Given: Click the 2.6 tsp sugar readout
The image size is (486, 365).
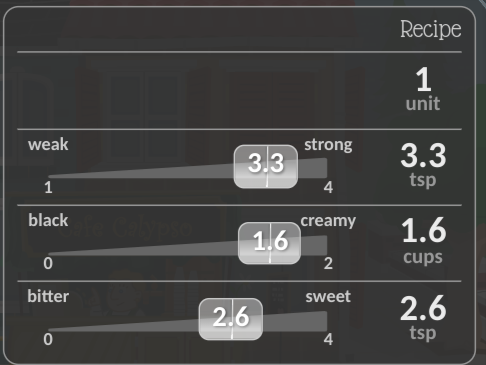Looking at the screenshot, I should 423,318.
